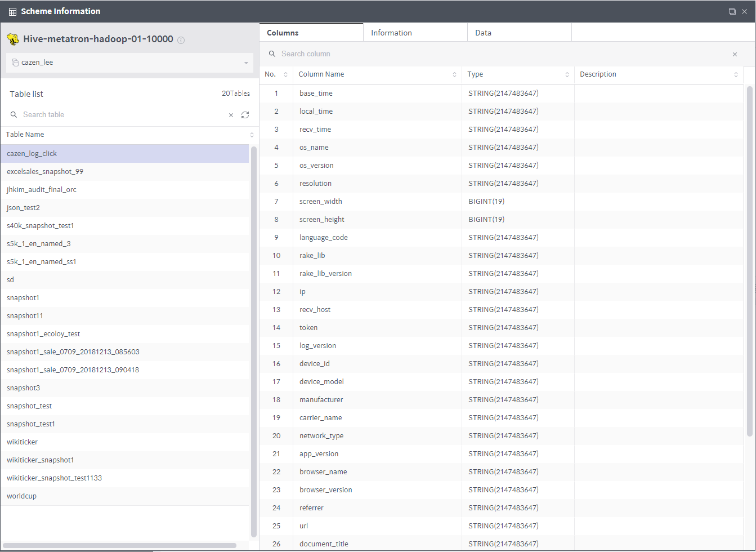Select table snapshot1_ecoloy_test

[124, 334]
